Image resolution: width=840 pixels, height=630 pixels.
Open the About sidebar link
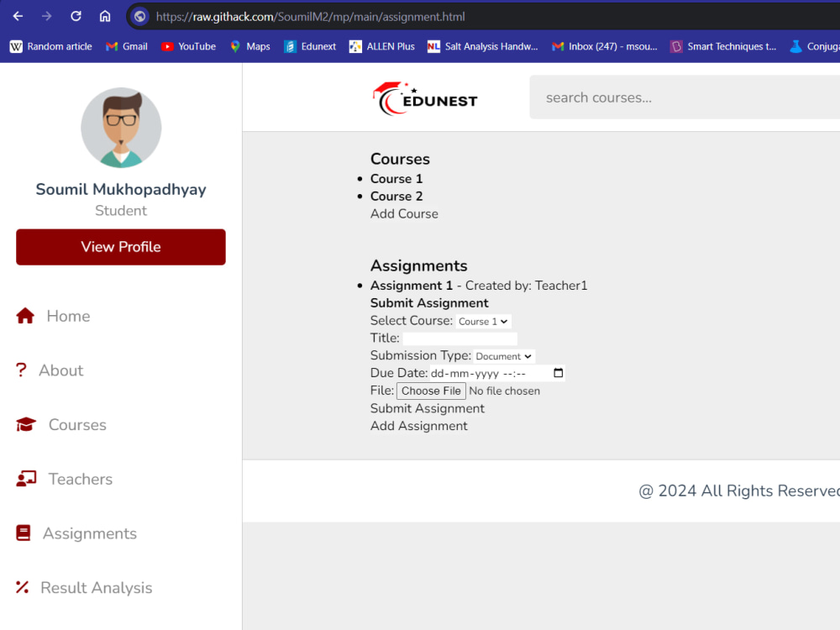pyautogui.click(x=61, y=370)
